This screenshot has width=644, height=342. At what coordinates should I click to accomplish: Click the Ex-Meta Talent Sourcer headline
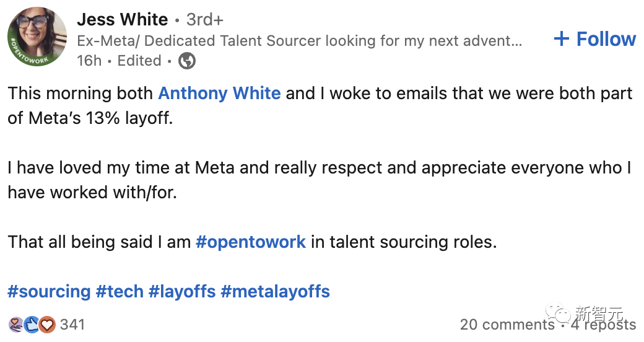tap(299, 41)
